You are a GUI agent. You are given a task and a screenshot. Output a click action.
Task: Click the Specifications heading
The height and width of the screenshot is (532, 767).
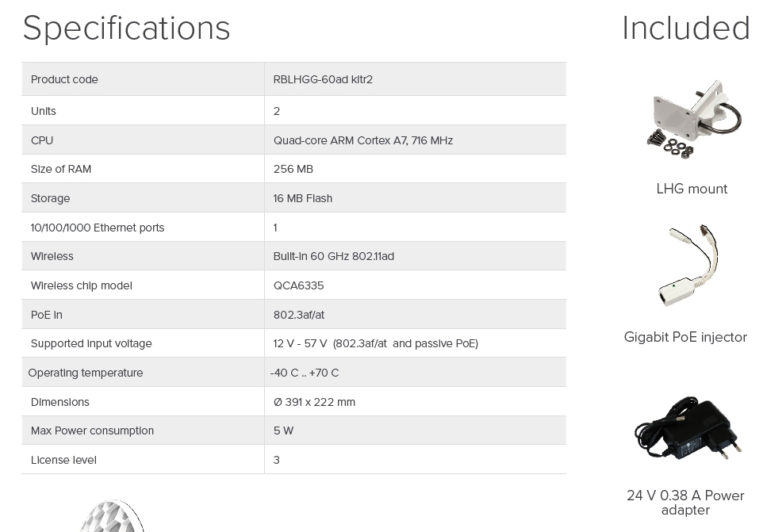click(x=127, y=29)
